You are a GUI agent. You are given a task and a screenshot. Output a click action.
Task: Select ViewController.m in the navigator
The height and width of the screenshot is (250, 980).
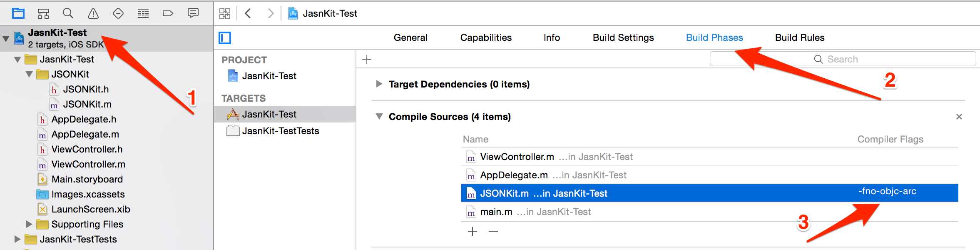coord(88,164)
